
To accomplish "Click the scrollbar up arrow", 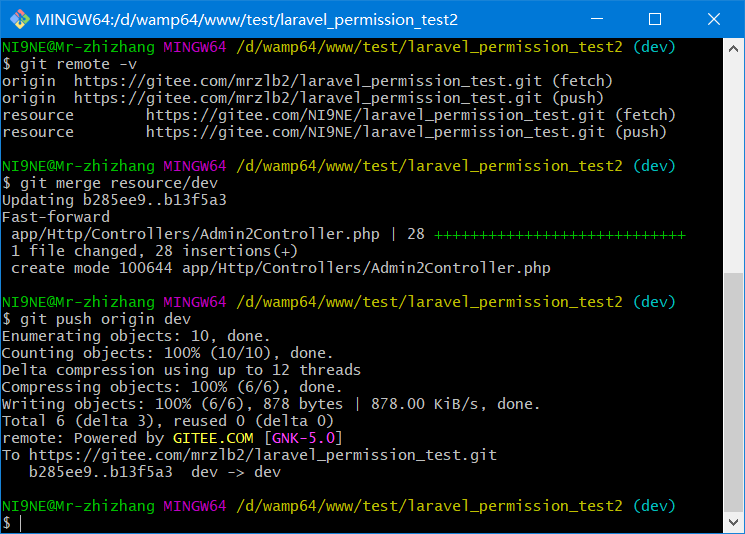I will click(x=734, y=47).
